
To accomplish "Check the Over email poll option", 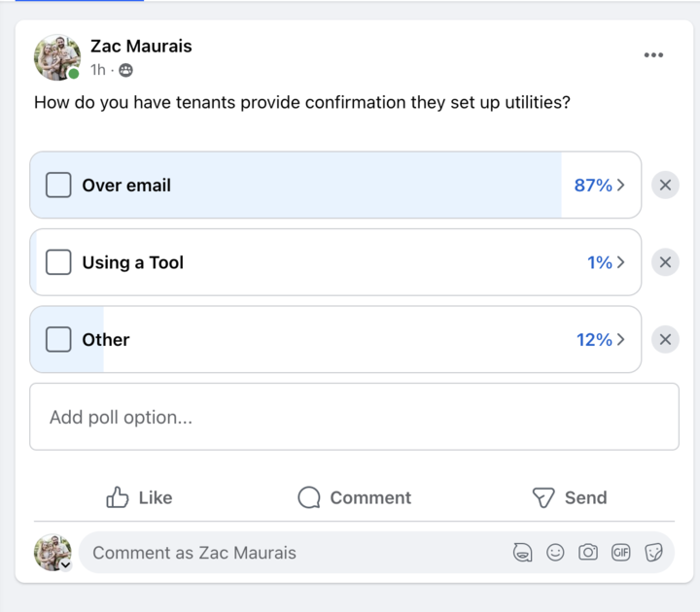I will pos(58,185).
